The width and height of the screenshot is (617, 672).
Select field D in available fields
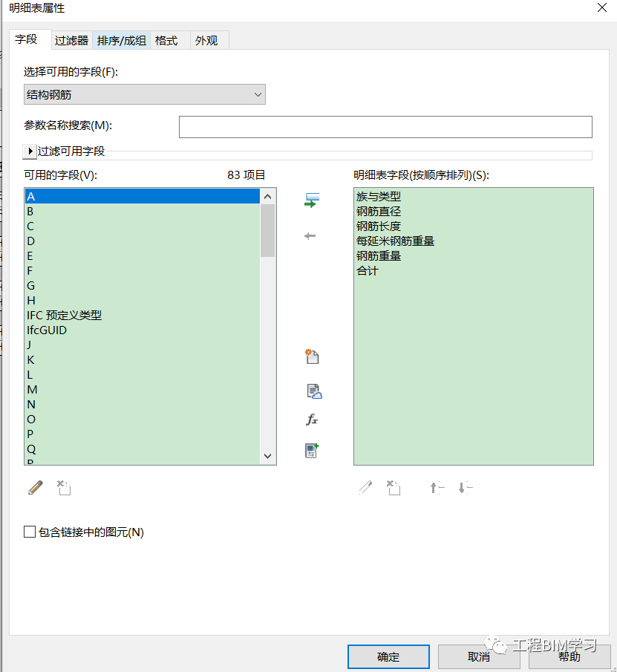[143, 241]
